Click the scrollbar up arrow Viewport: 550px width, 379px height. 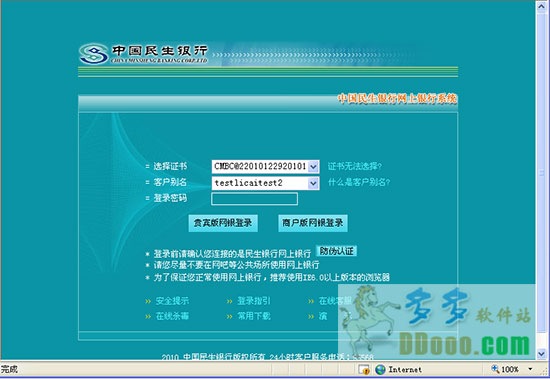(x=541, y=8)
